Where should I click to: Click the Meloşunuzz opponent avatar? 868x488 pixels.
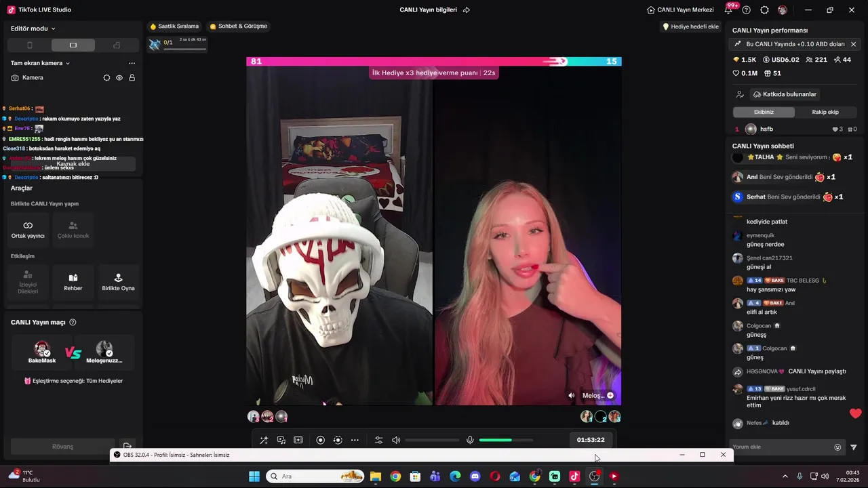coord(104,349)
